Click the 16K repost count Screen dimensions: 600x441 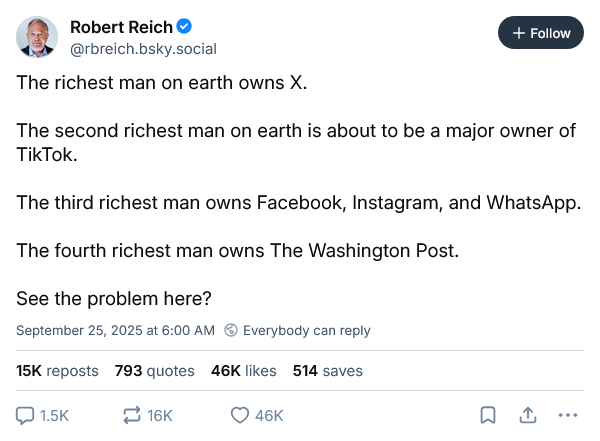(160, 415)
